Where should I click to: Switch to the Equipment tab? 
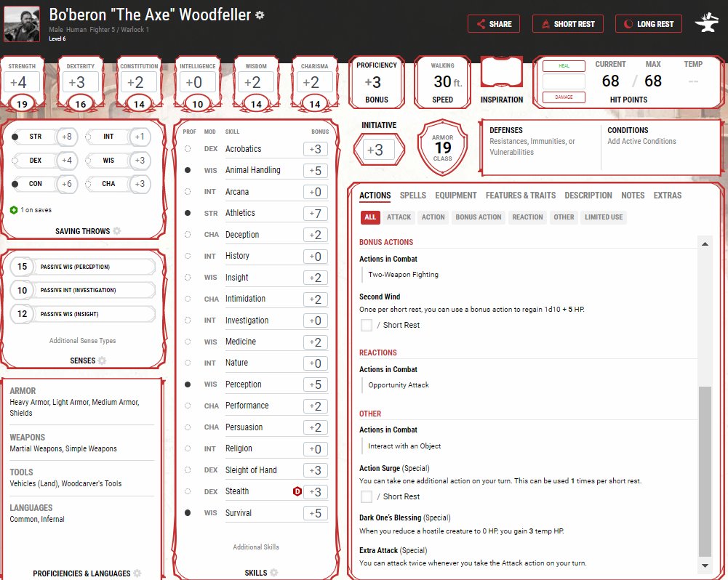pos(455,196)
